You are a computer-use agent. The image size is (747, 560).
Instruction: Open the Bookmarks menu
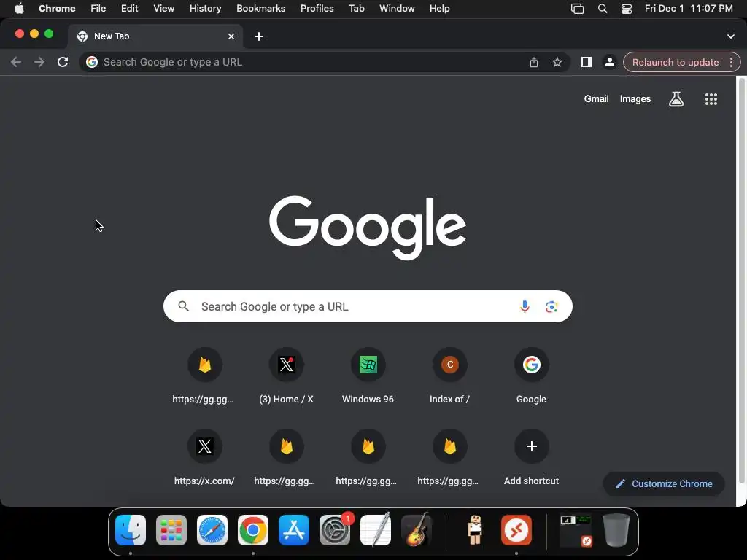coord(260,9)
